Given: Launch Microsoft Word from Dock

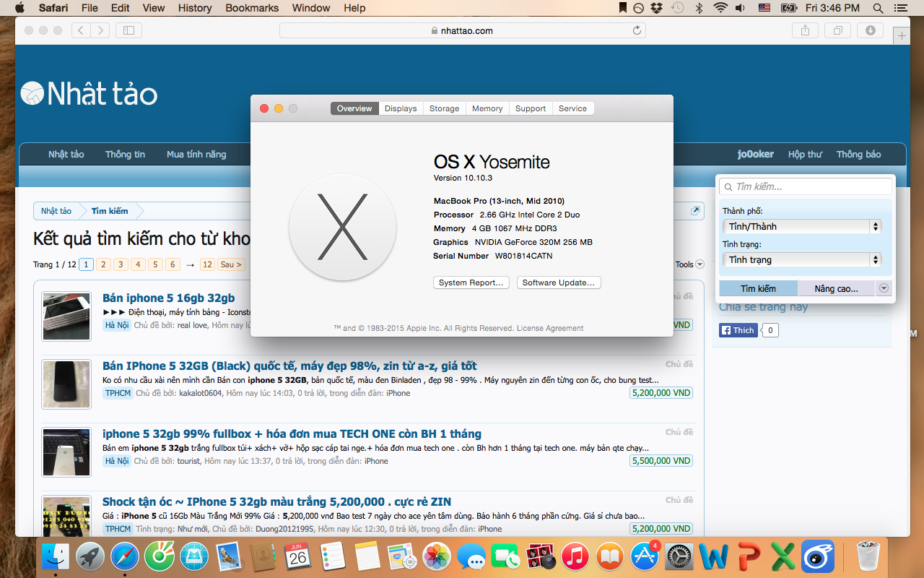Looking at the screenshot, I should point(714,556).
